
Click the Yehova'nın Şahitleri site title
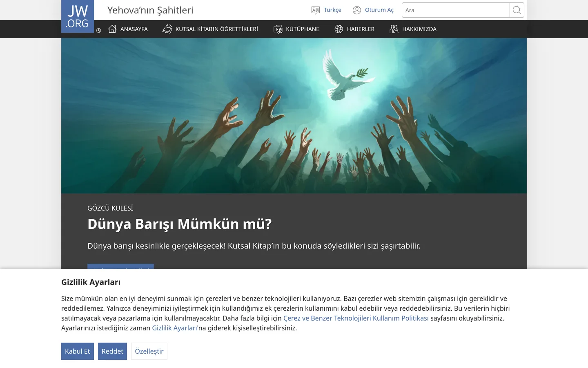(x=150, y=10)
